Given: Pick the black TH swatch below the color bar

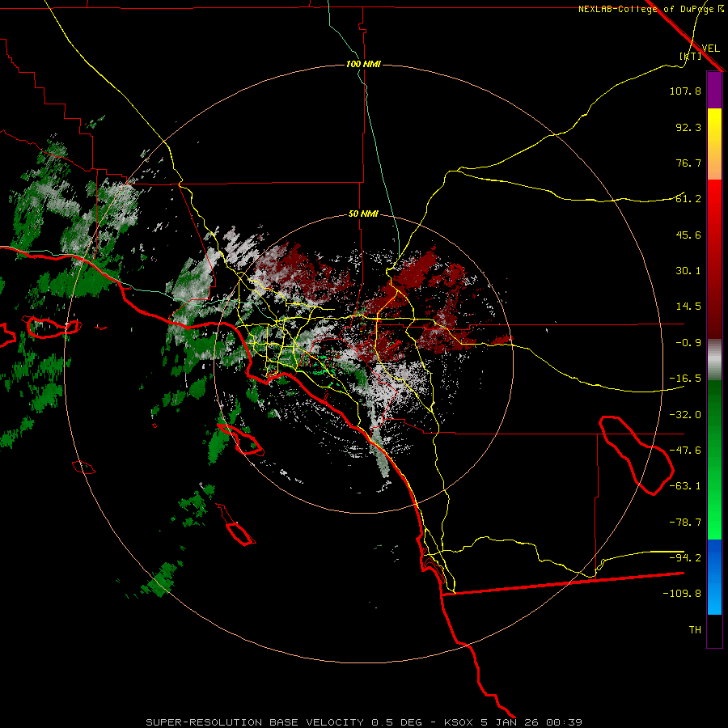Looking at the screenshot, I should coord(714,631).
